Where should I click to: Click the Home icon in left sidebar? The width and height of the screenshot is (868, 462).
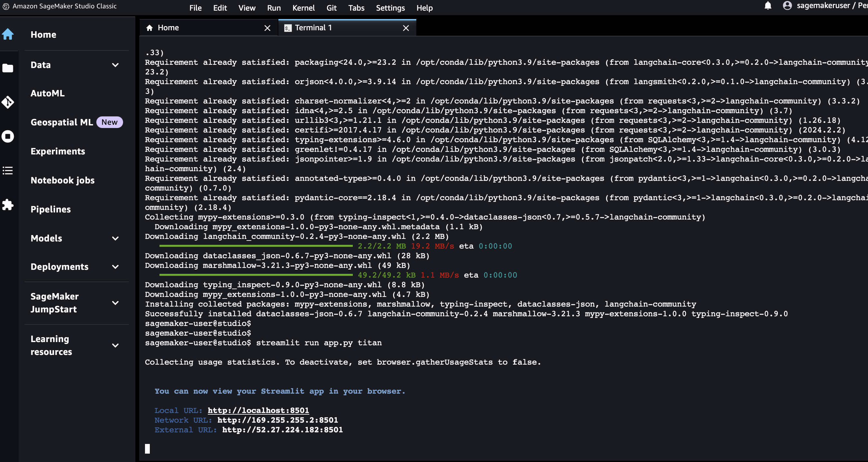[x=8, y=34]
